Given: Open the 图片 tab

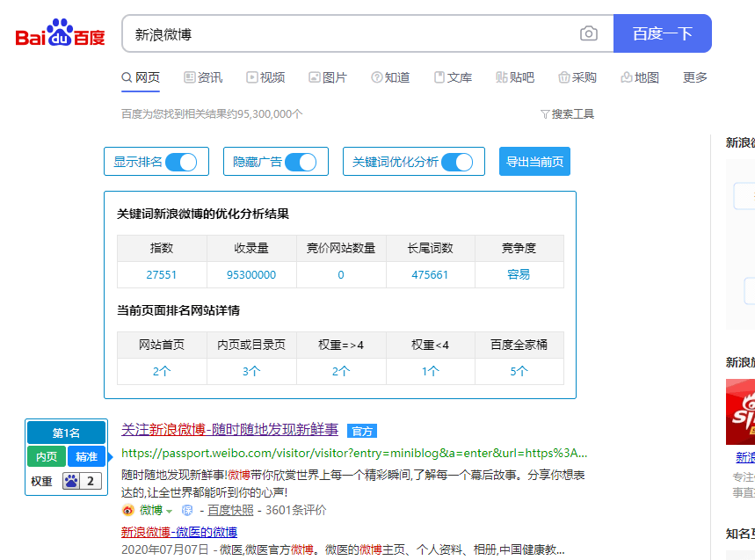Looking at the screenshot, I should click(328, 77).
